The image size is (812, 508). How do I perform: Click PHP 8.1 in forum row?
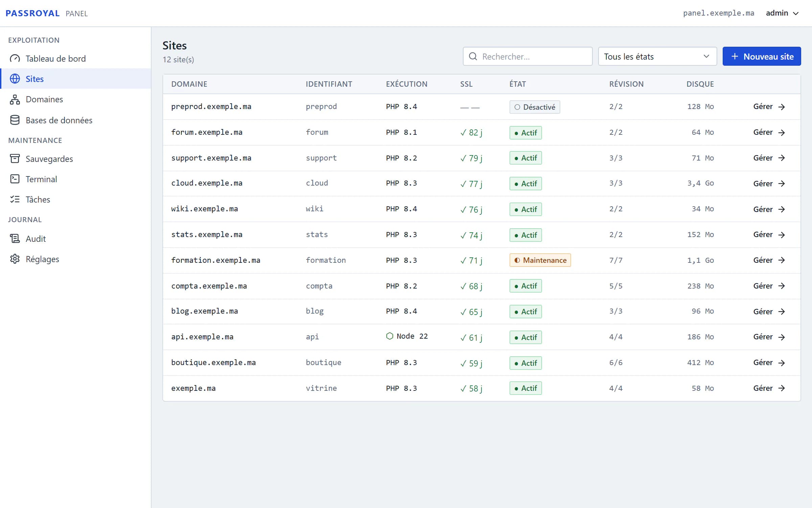pyautogui.click(x=401, y=132)
